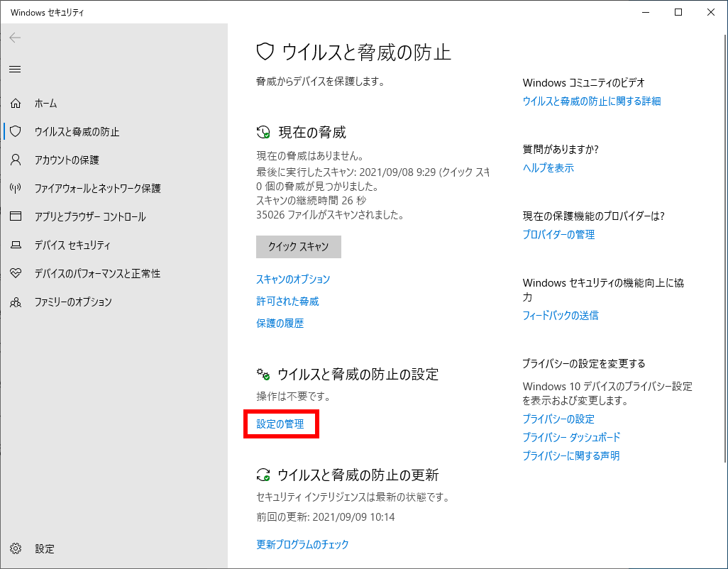The image size is (728, 569).
Task: Click the family options people icon
Action: (x=16, y=302)
